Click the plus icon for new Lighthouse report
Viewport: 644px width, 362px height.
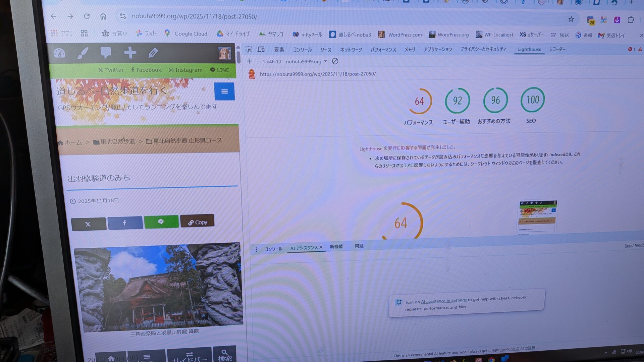coord(249,61)
